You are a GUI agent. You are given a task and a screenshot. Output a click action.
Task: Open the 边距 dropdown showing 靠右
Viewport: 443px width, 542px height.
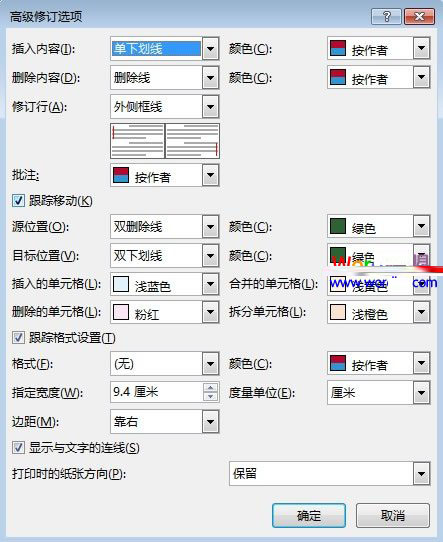pos(210,422)
